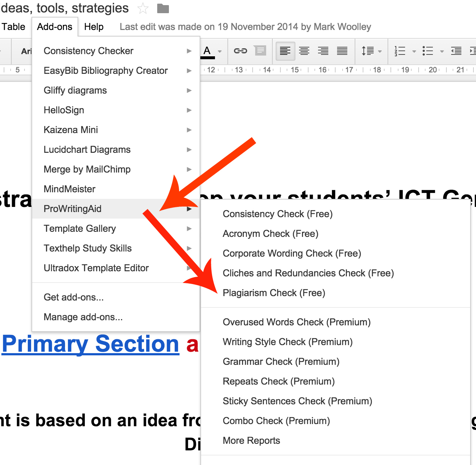Click the Insert comment icon
Viewport: 476px width, 465px height.
coord(260,51)
